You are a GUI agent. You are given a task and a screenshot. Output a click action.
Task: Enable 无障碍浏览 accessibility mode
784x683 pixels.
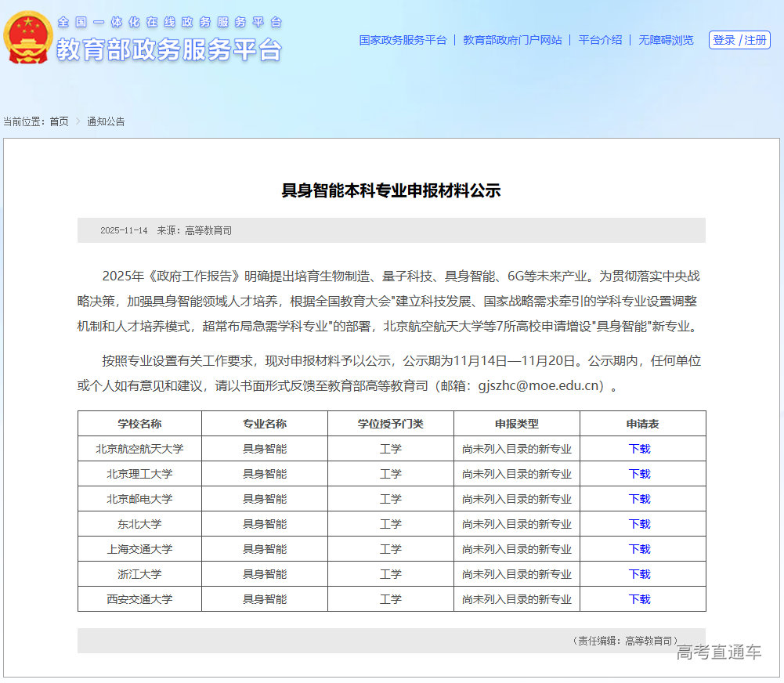665,40
